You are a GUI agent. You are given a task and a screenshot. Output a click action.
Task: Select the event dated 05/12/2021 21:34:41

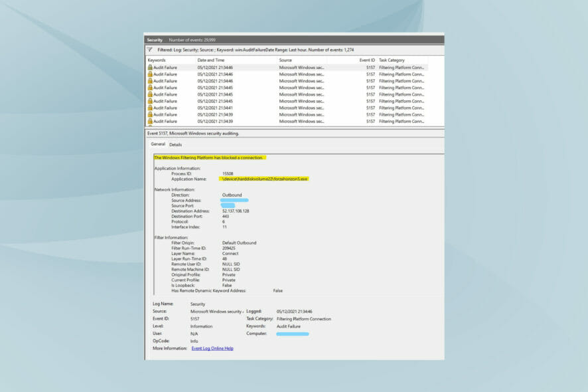coord(287,108)
